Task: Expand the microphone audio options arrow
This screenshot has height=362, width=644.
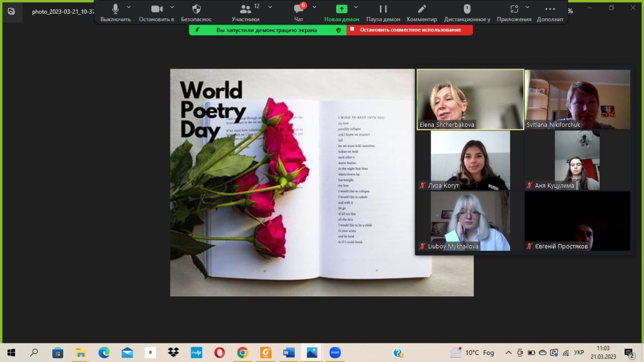Action: [x=129, y=7]
